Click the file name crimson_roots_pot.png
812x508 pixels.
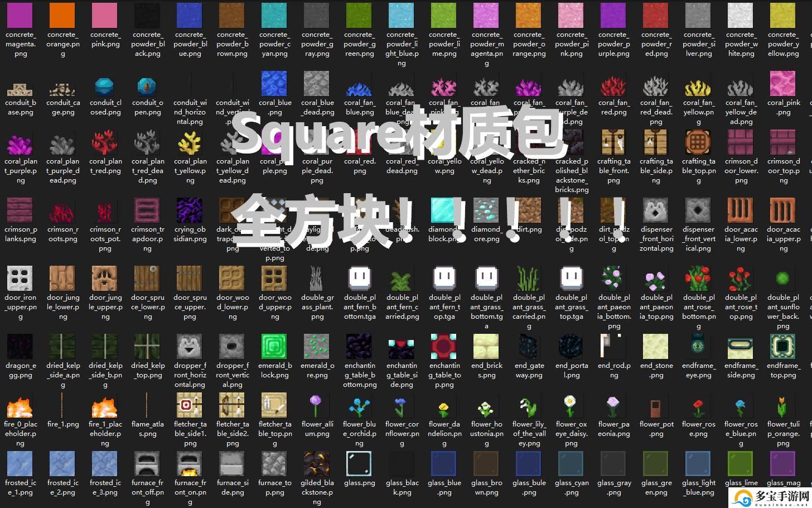[x=105, y=239]
